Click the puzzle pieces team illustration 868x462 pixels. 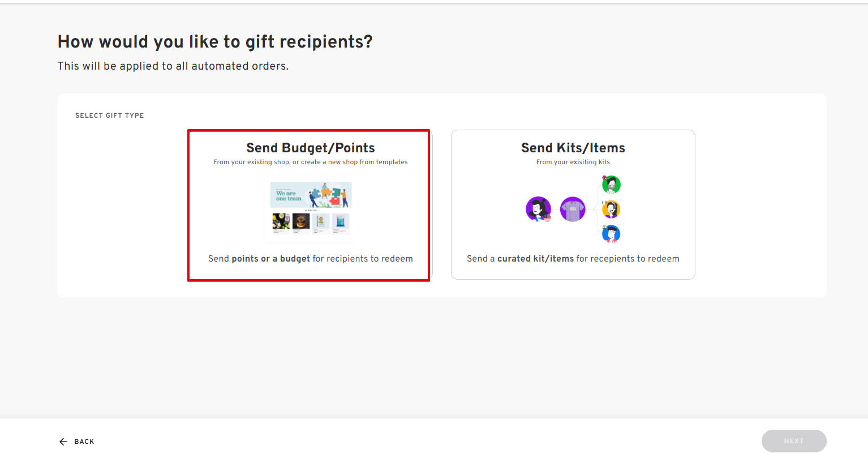click(328, 195)
